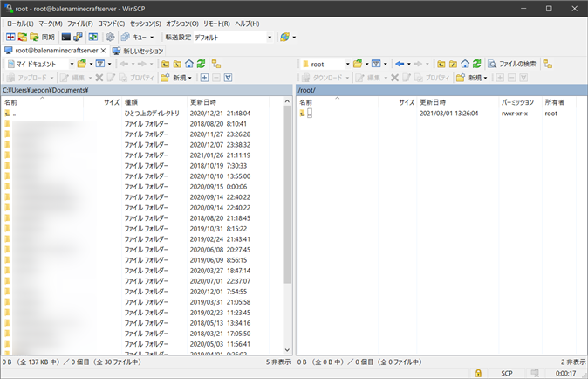588x379 pixels.
Task: Click the キュー queue icon
Action: [133, 38]
